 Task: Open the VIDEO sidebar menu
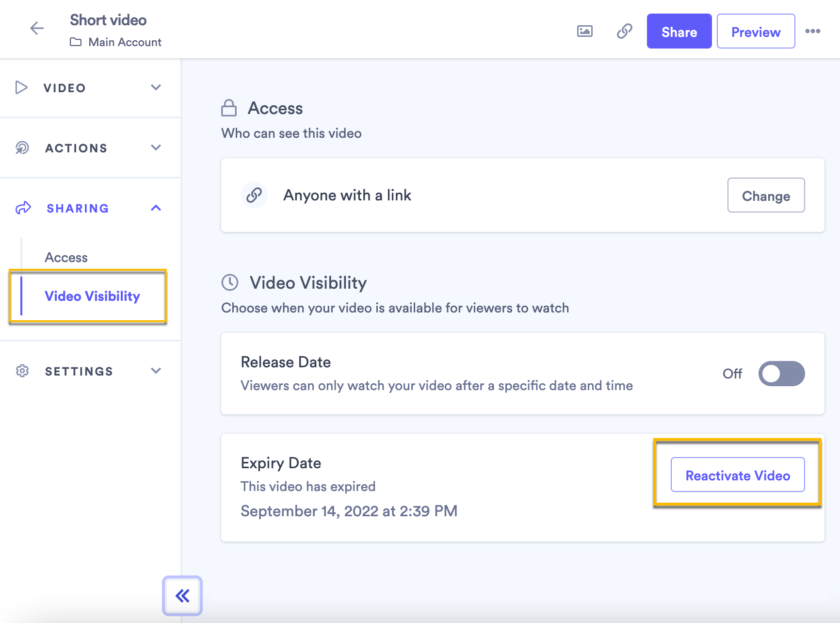[x=90, y=88]
